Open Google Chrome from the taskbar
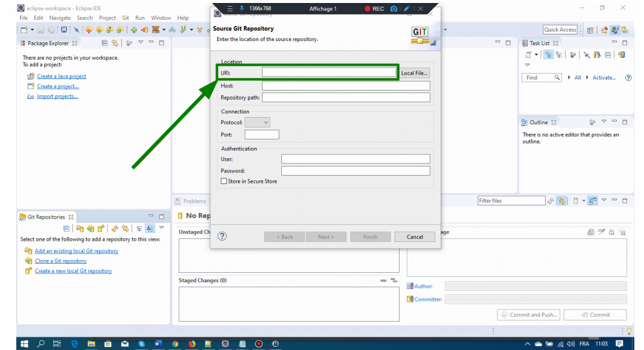The height and width of the screenshot is (350, 644). (175, 344)
